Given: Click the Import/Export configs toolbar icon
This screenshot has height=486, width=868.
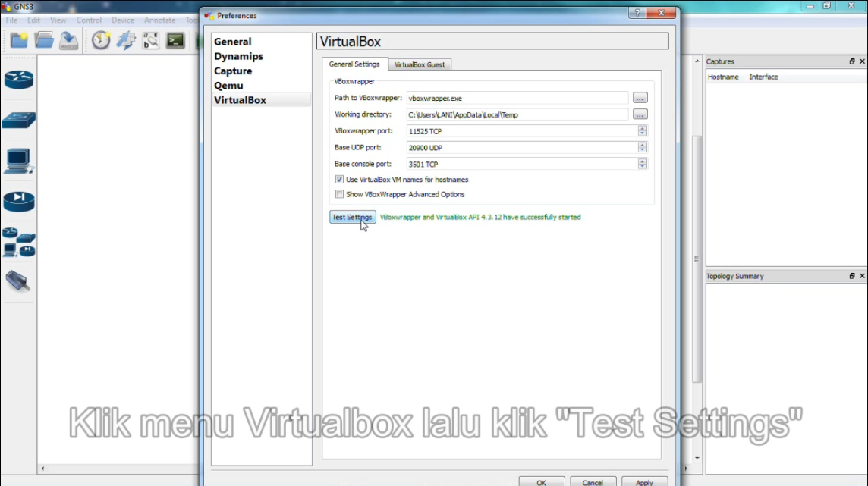Looking at the screenshot, I should (126, 40).
